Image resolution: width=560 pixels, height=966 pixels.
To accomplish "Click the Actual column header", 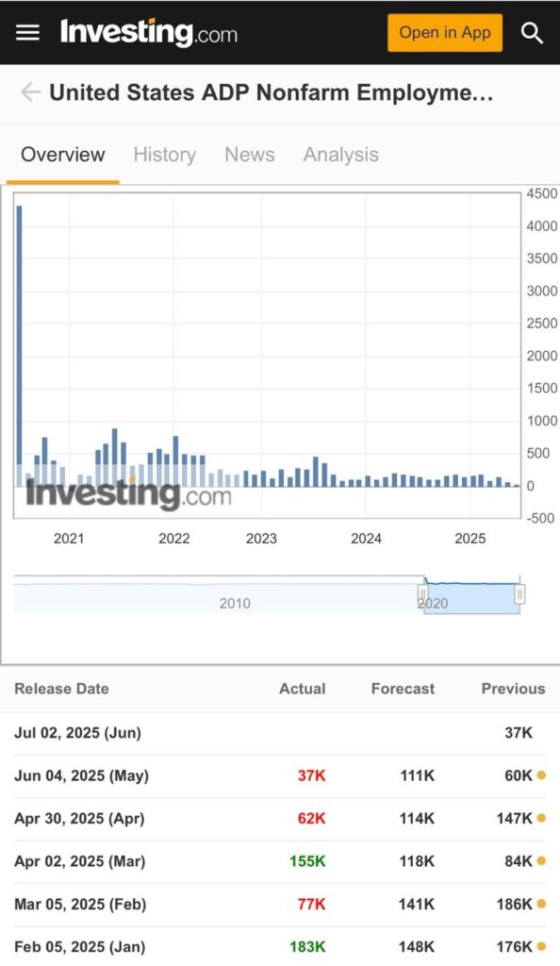I will click(x=302, y=689).
